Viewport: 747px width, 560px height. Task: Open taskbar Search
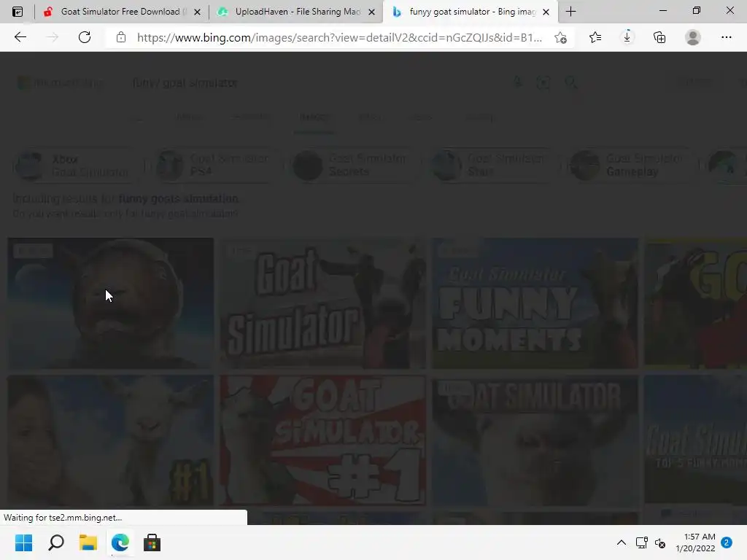tap(55, 542)
